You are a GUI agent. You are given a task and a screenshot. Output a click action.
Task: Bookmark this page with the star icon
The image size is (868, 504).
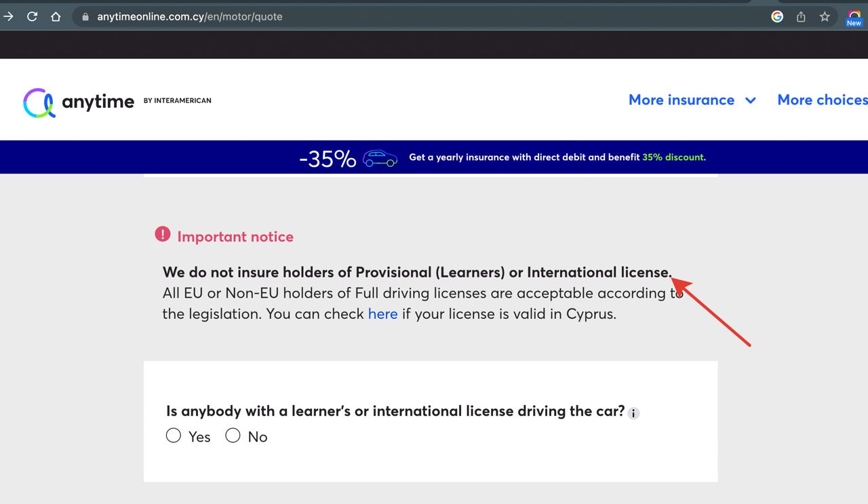tap(825, 16)
